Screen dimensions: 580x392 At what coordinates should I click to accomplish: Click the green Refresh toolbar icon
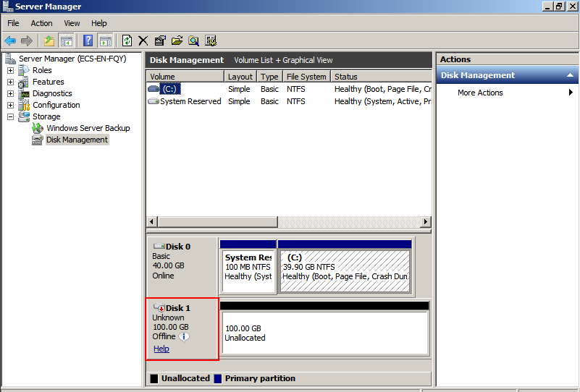[127, 41]
